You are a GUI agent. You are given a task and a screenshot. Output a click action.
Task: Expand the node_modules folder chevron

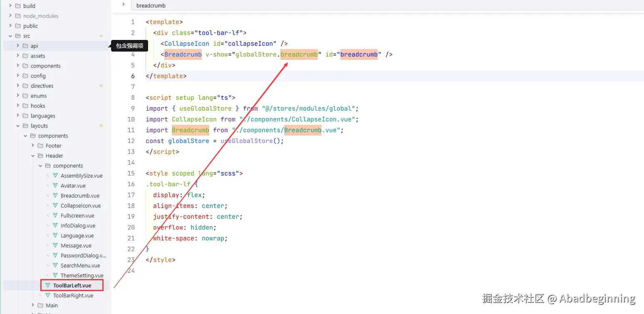[10, 16]
